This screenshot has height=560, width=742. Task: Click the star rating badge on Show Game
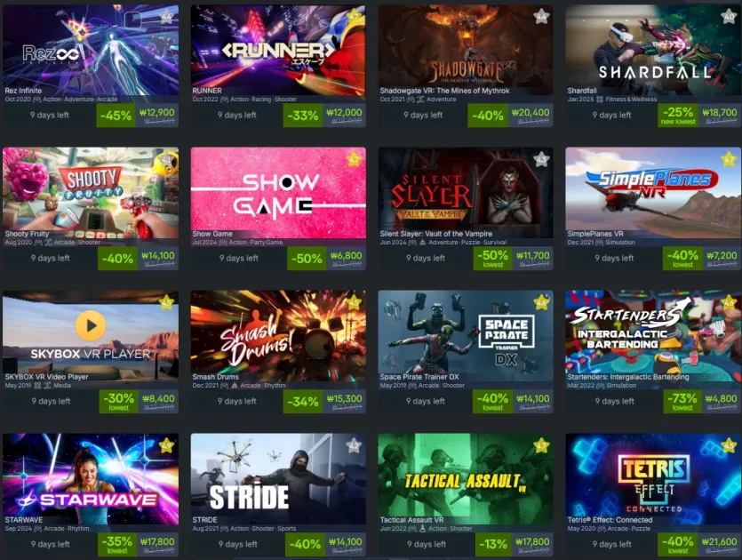click(354, 159)
